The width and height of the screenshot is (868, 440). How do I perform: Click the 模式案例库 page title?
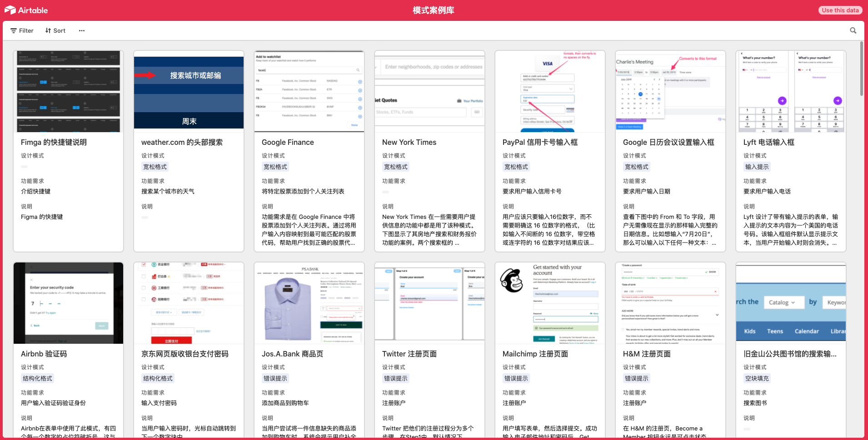(434, 10)
